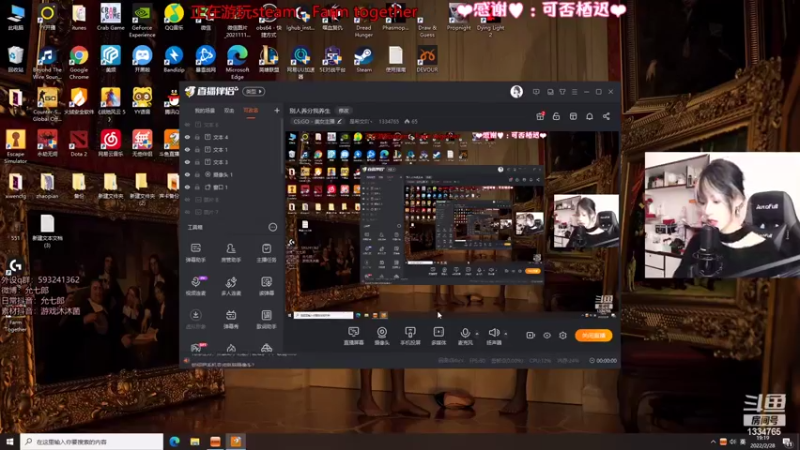Add a 手机投屏 phone casting source
This screenshot has height=450, width=800.
point(410,336)
